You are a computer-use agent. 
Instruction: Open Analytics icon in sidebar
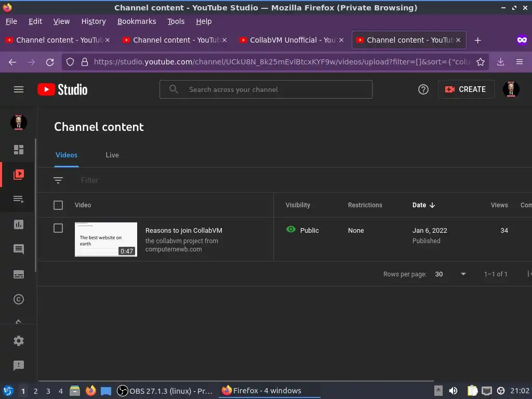click(x=19, y=224)
